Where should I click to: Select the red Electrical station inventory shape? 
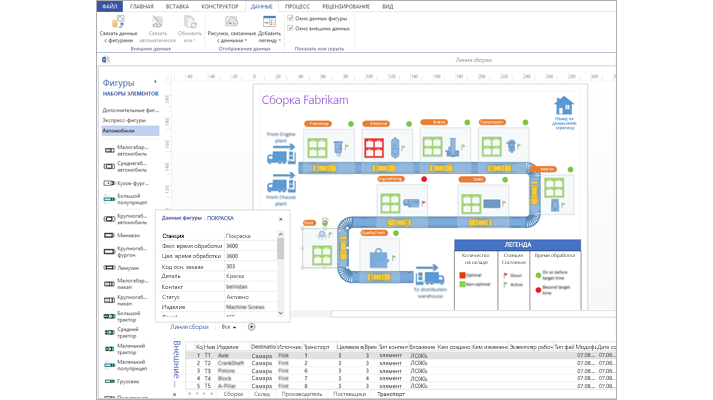(374, 148)
